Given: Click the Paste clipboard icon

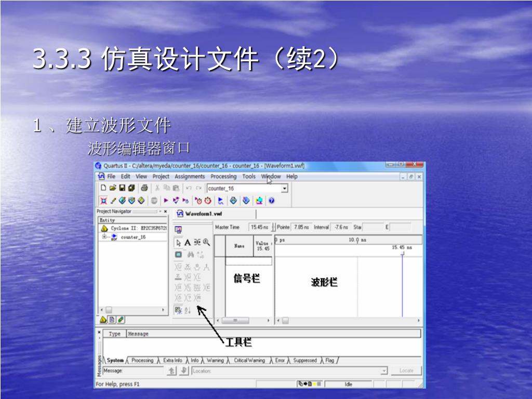Looking at the screenshot, I should (176, 188).
